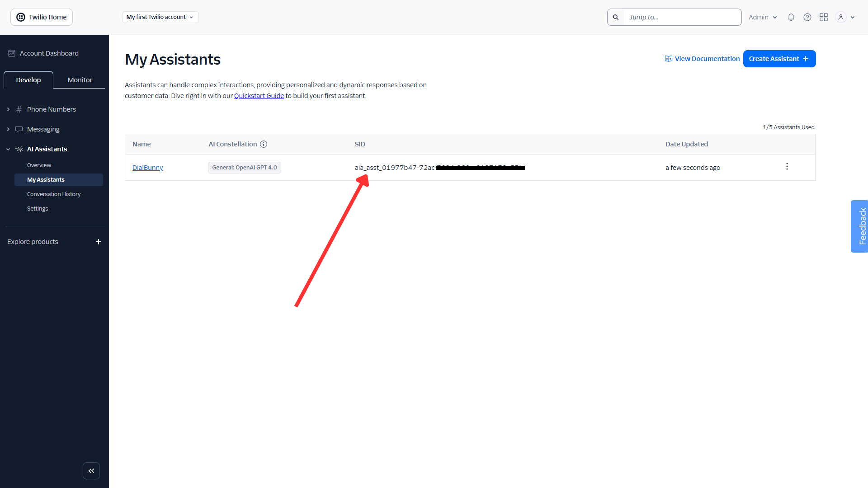Switch to the Develop tab
The image size is (868, 488).
[28, 80]
